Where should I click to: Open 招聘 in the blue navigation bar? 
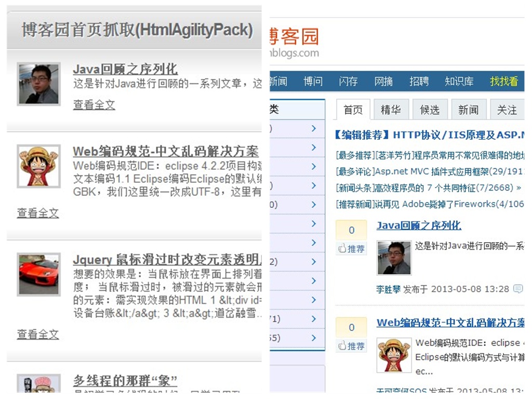(419, 82)
